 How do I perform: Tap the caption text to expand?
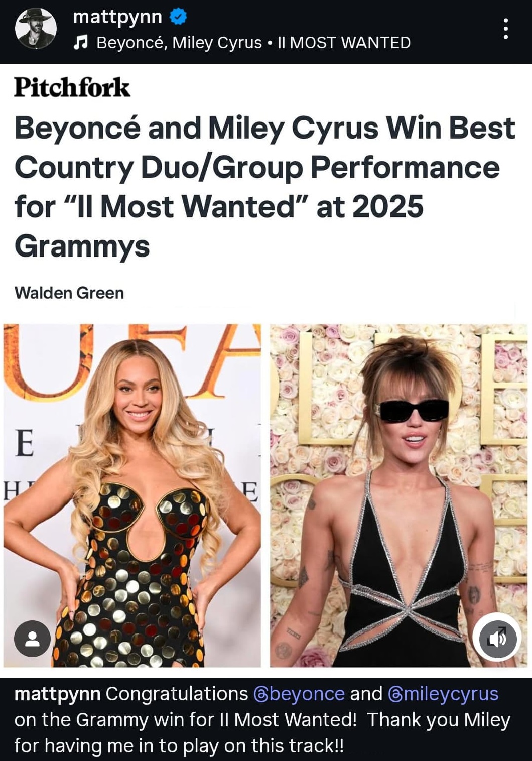(x=262, y=720)
